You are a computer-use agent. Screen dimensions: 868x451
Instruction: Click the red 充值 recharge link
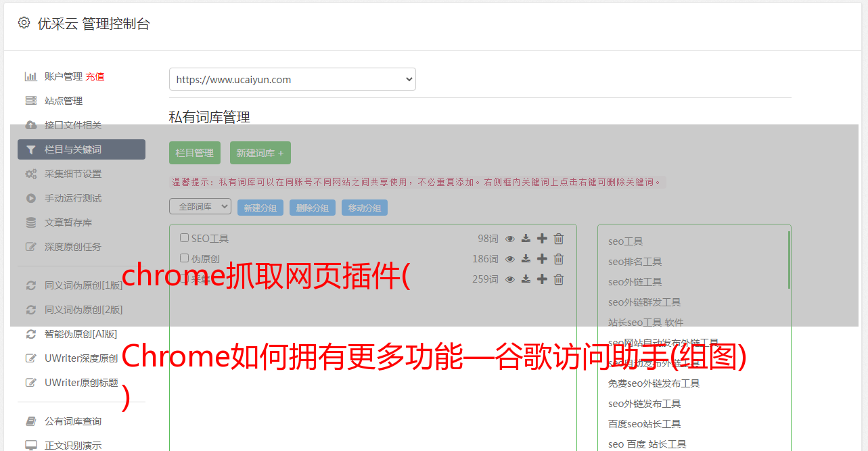click(95, 76)
